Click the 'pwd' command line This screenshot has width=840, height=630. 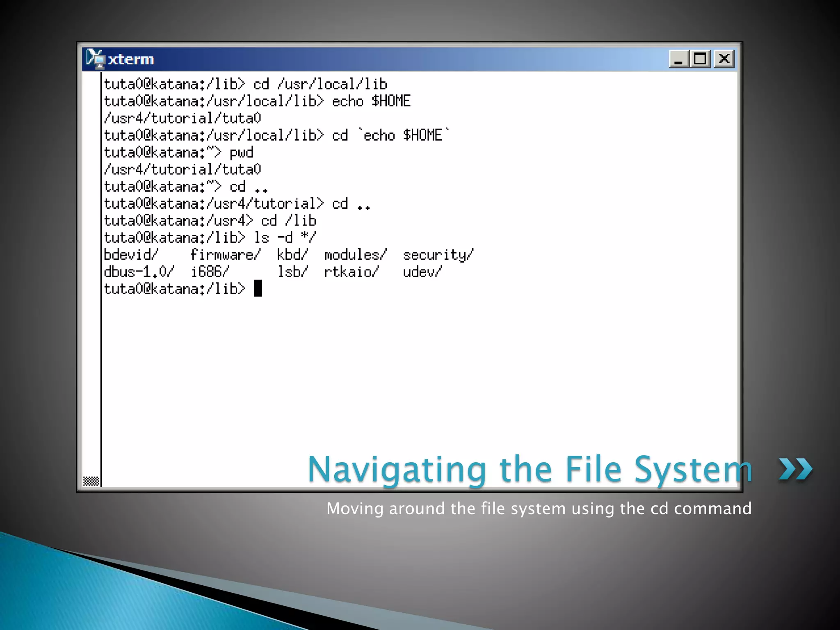pos(178,153)
